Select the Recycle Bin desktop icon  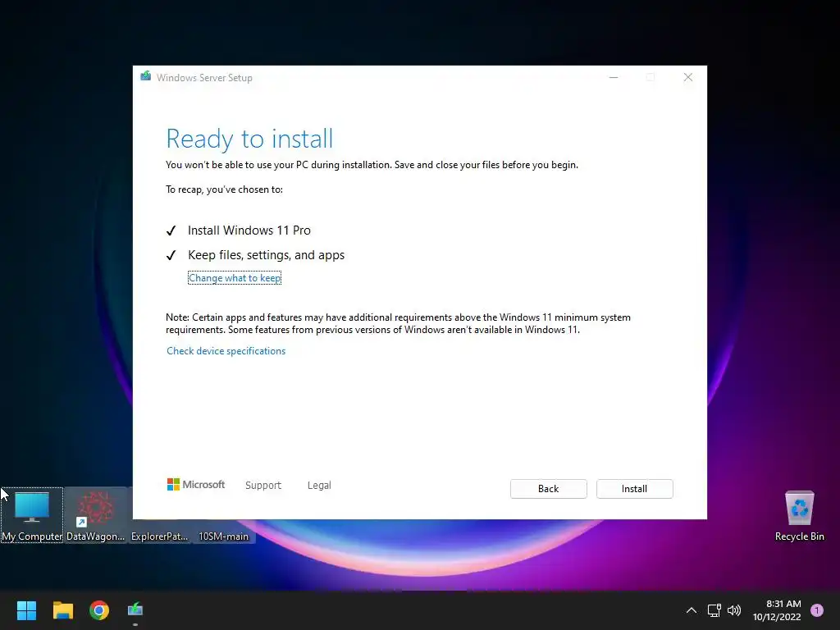799,516
